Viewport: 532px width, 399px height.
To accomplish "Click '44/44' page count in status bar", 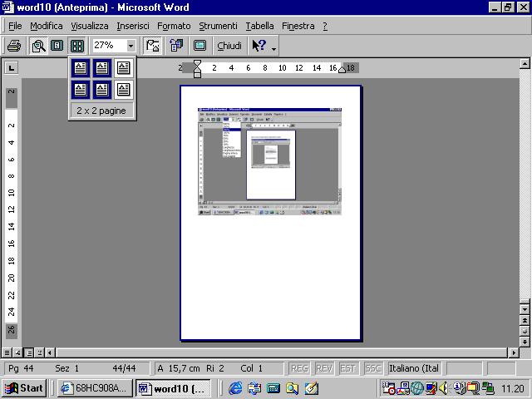I will tap(124, 368).
